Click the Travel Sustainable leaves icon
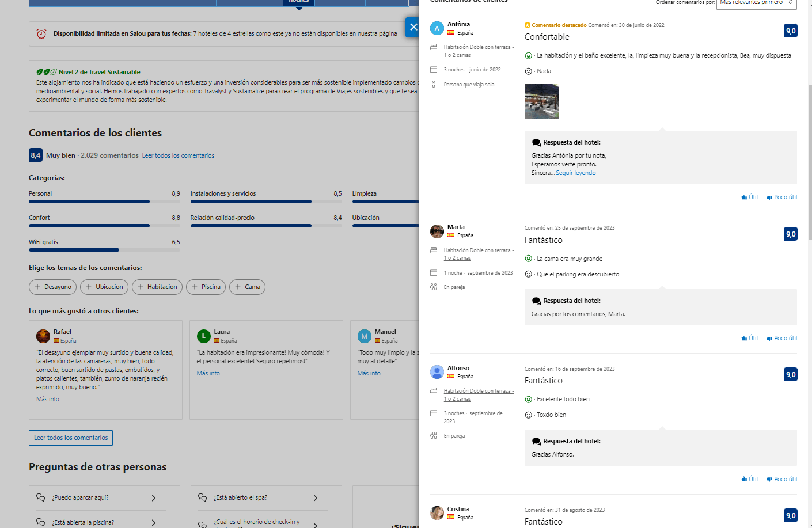The image size is (812, 528). tap(46, 72)
